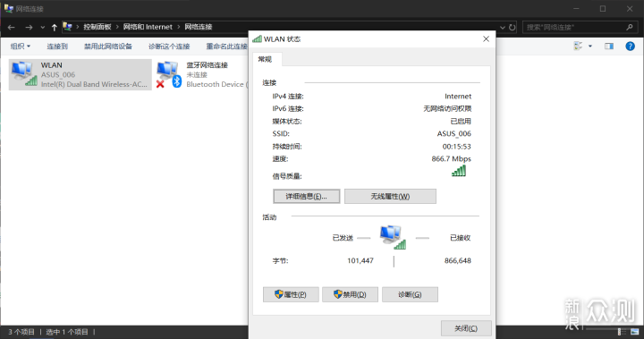Screen dimensions: 644x339
Task: Go back with the left arrow
Action: click(x=12, y=27)
